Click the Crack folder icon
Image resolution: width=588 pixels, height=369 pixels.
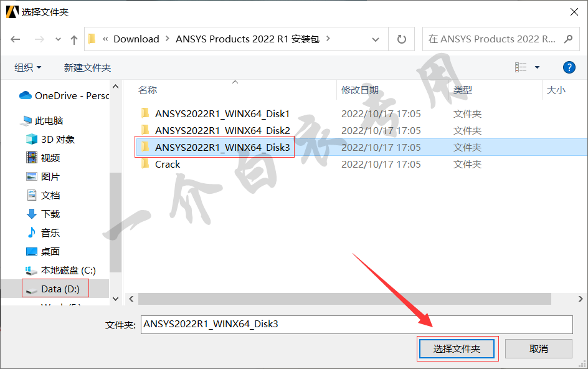point(145,164)
